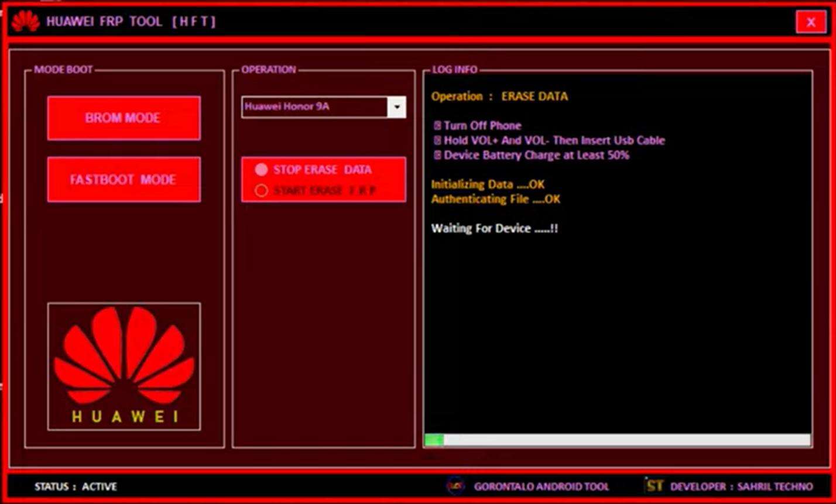Click 'Waiting For Device' log line
This screenshot has height=504, width=836.
pyautogui.click(x=495, y=228)
